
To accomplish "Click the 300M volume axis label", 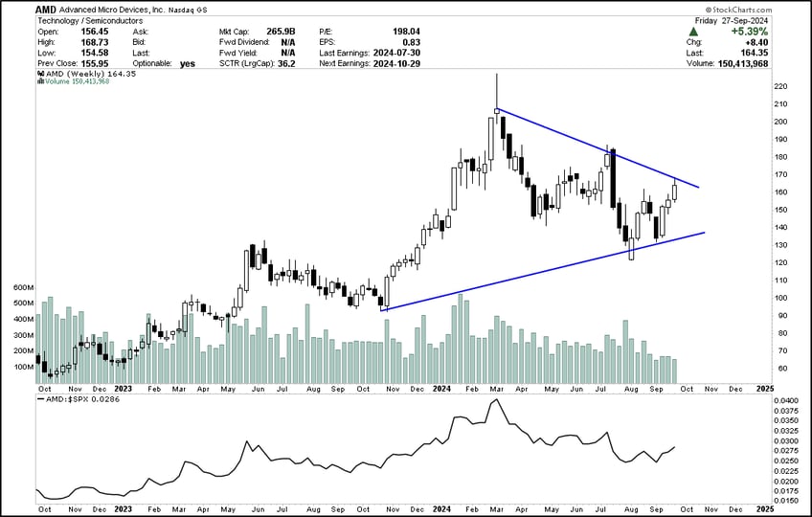I will [x=24, y=335].
